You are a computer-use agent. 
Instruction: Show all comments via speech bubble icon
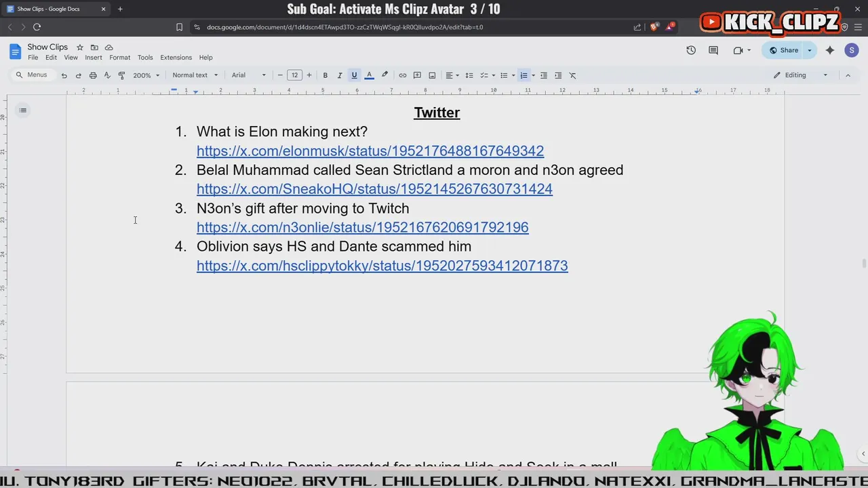point(713,50)
